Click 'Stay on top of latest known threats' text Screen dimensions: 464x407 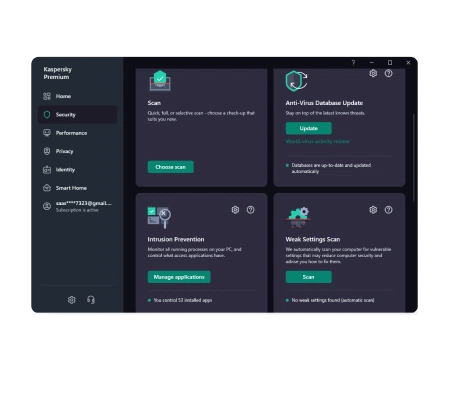(x=325, y=113)
